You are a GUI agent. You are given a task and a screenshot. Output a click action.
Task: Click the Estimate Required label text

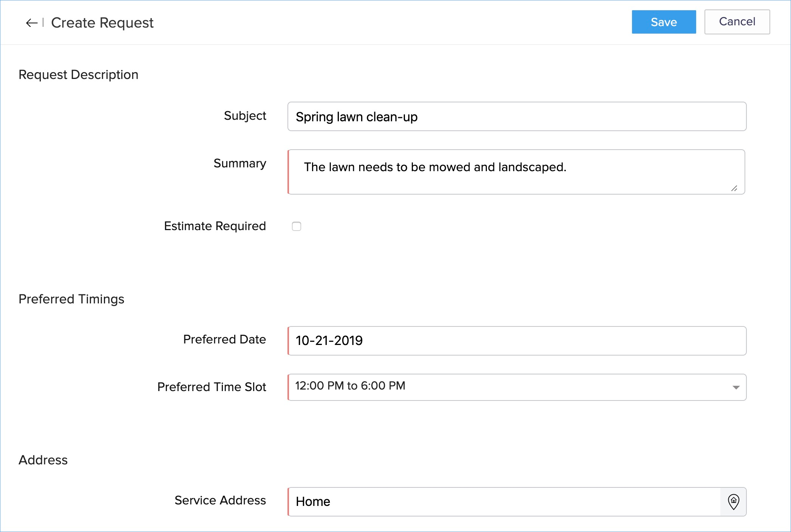tap(215, 226)
